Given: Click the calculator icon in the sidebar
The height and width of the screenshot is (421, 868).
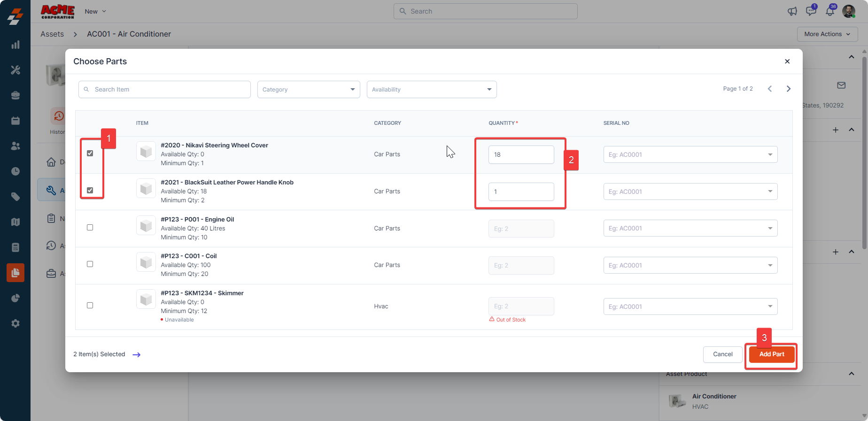Looking at the screenshot, I should click(15, 247).
